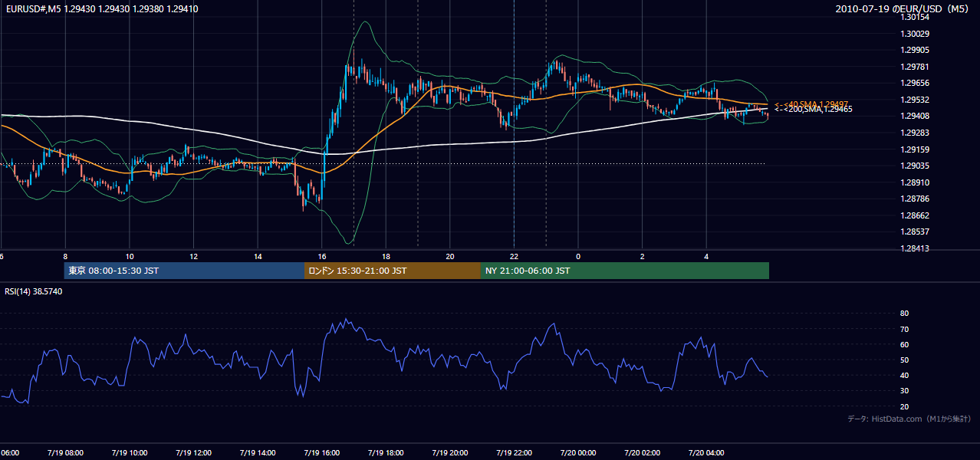Click the hour 4 label under the price chart

[706, 257]
